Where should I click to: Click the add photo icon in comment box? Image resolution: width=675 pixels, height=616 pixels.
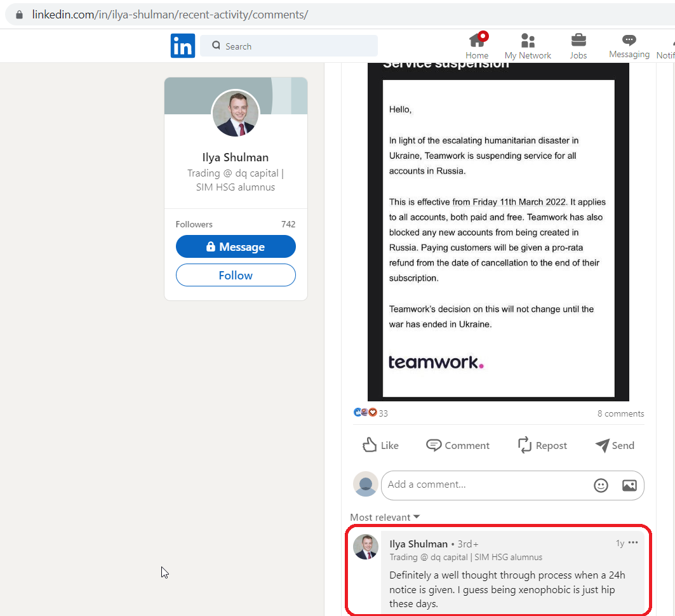coord(629,486)
